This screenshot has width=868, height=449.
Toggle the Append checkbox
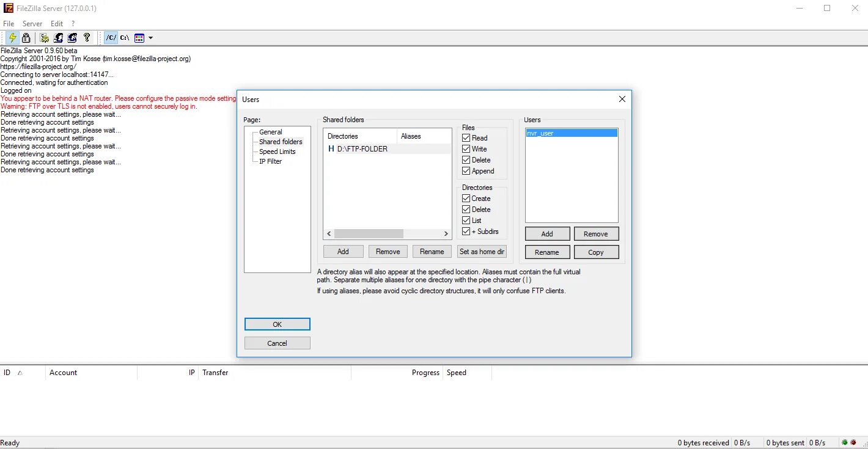[466, 171]
